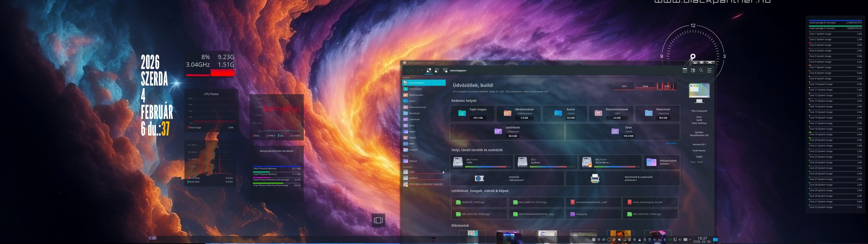Open the SysRoot C: drive tile

coord(546,162)
